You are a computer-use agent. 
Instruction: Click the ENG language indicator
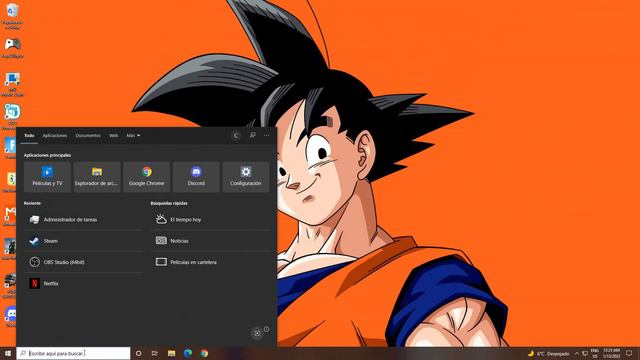point(595,353)
